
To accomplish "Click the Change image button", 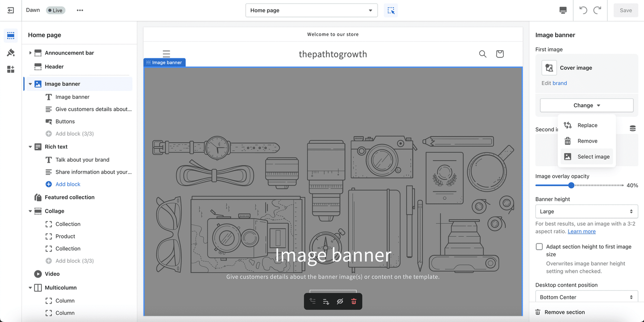I will point(586,105).
